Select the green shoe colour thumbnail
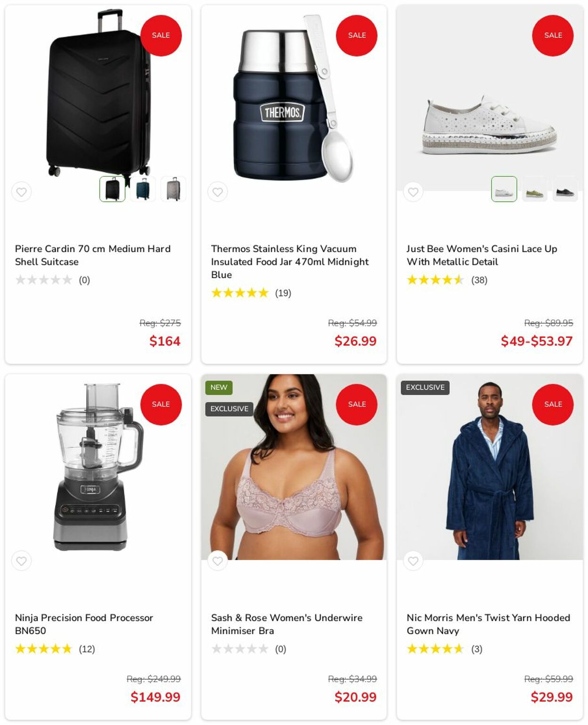The height and width of the screenshot is (725, 588). coord(534,189)
